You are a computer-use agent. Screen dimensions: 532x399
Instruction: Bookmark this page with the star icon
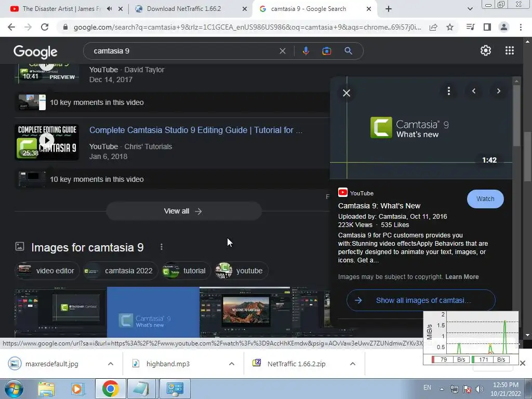click(450, 27)
